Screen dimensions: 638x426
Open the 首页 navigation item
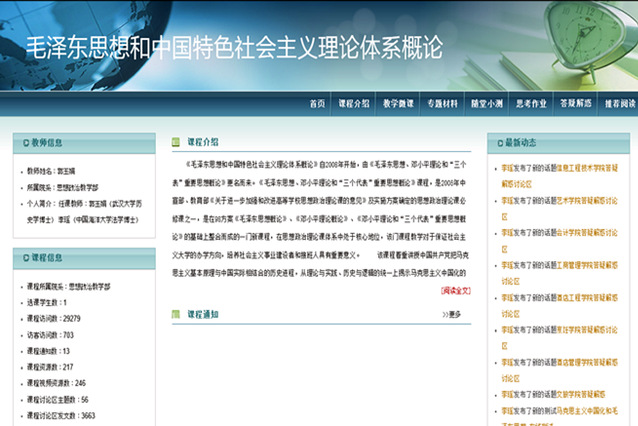pos(317,104)
